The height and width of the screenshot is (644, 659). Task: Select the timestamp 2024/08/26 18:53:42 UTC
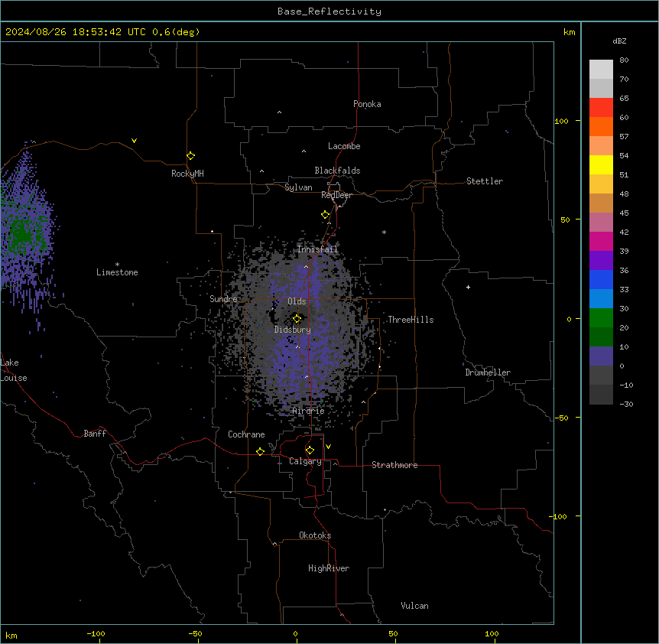click(x=76, y=32)
